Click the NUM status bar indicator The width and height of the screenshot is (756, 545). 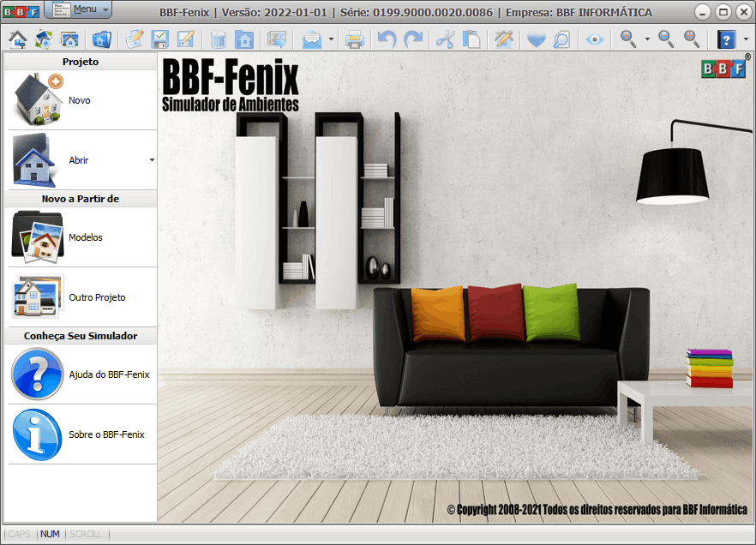pyautogui.click(x=50, y=534)
